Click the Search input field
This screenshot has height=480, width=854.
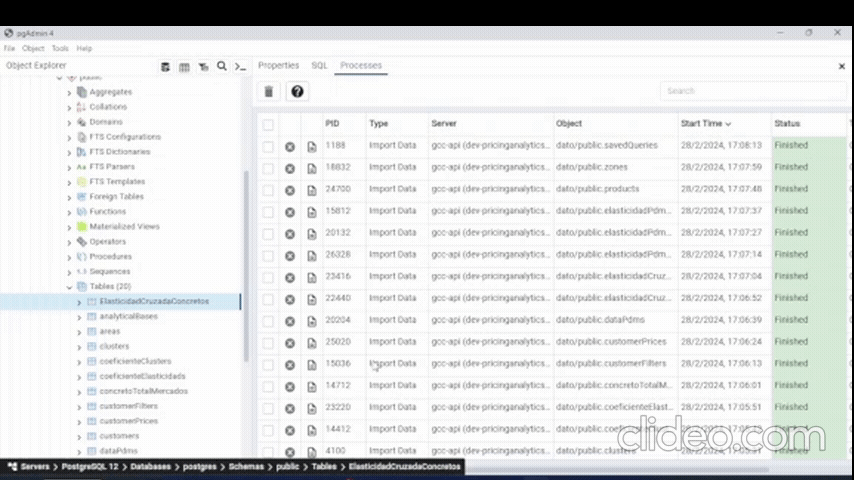click(754, 91)
